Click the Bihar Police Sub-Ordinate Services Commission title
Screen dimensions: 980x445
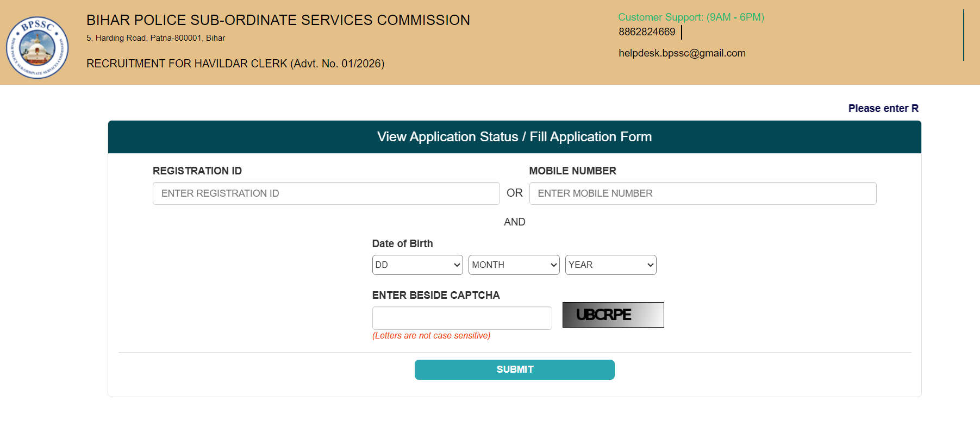pos(278,20)
